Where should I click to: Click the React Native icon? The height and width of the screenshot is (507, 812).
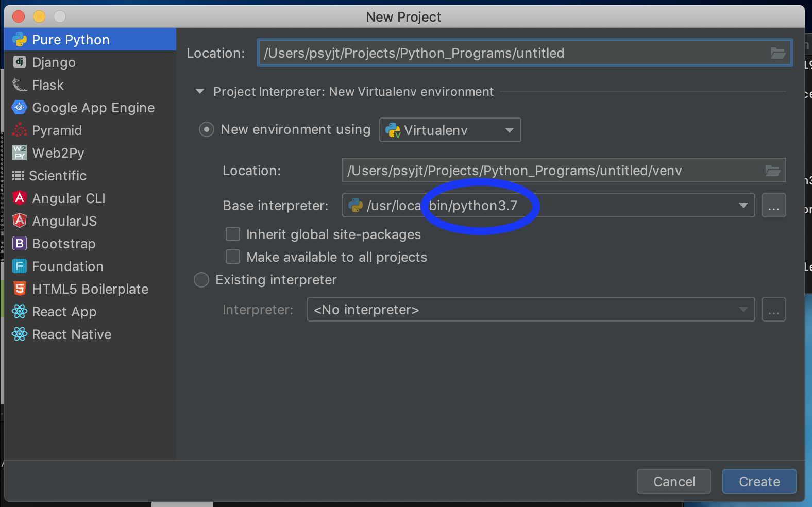[19, 334]
